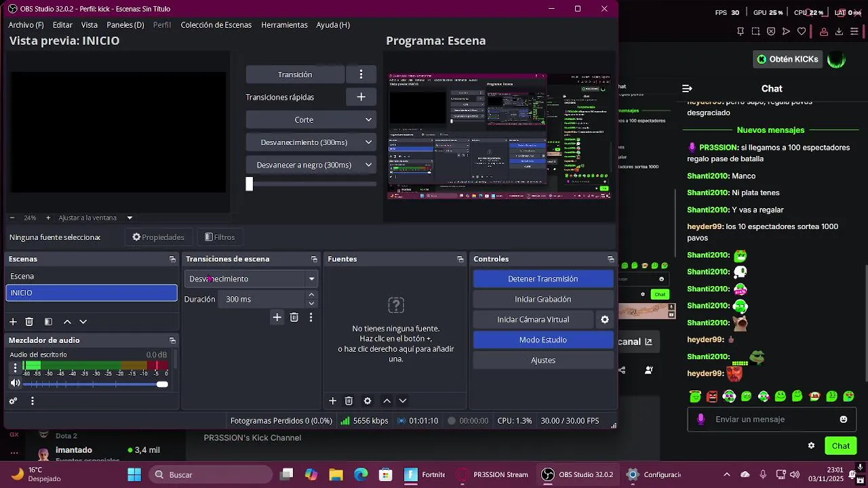Image resolution: width=868 pixels, height=488 pixels.
Task: Toggle Iniciar Cámara Virtual
Action: 533,319
